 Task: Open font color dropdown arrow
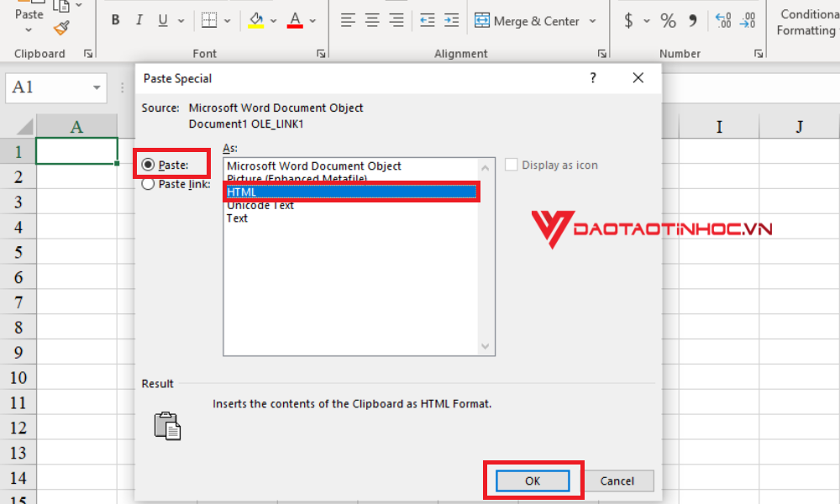point(312,21)
